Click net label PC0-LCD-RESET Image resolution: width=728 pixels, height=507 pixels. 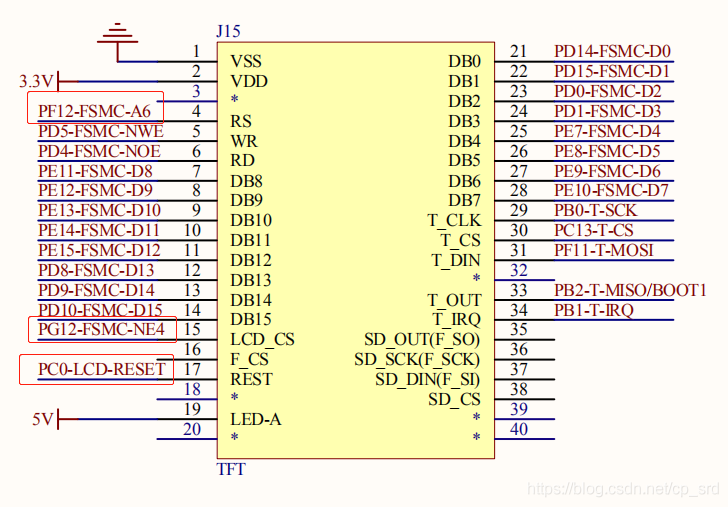102,369
